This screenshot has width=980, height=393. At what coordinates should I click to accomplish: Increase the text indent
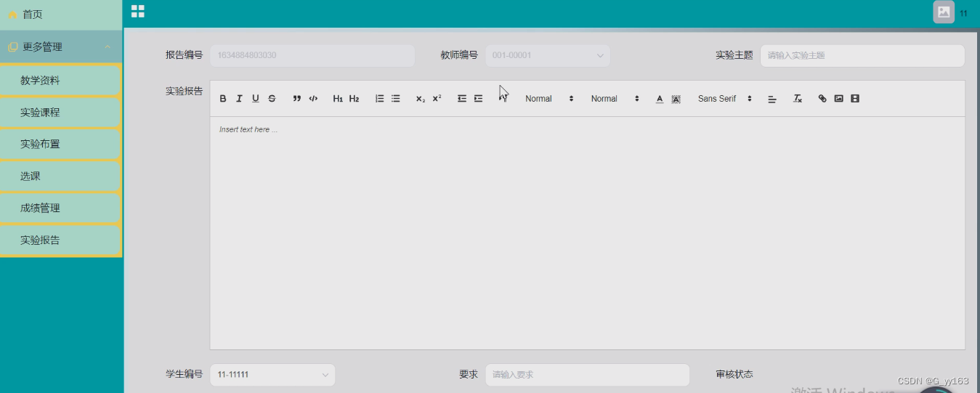click(478, 99)
